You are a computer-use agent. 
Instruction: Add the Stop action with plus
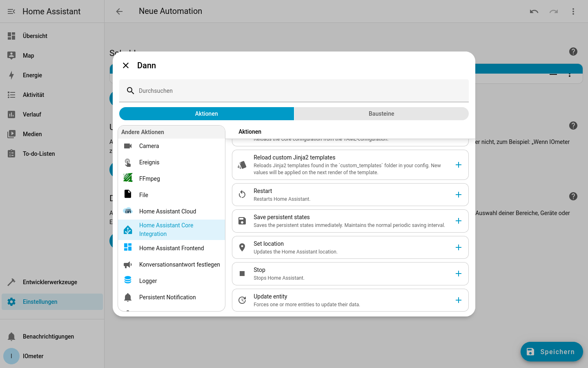459,274
